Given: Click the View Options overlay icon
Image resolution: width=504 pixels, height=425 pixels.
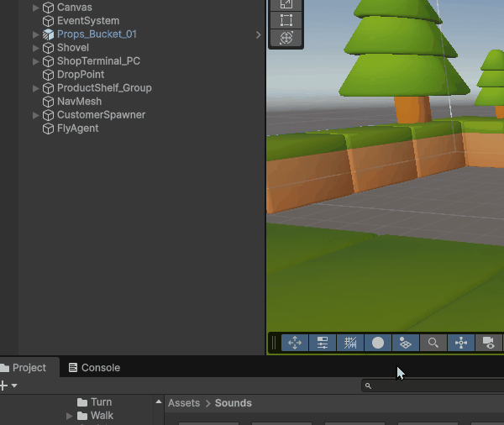Looking at the screenshot, I should coord(405,343).
